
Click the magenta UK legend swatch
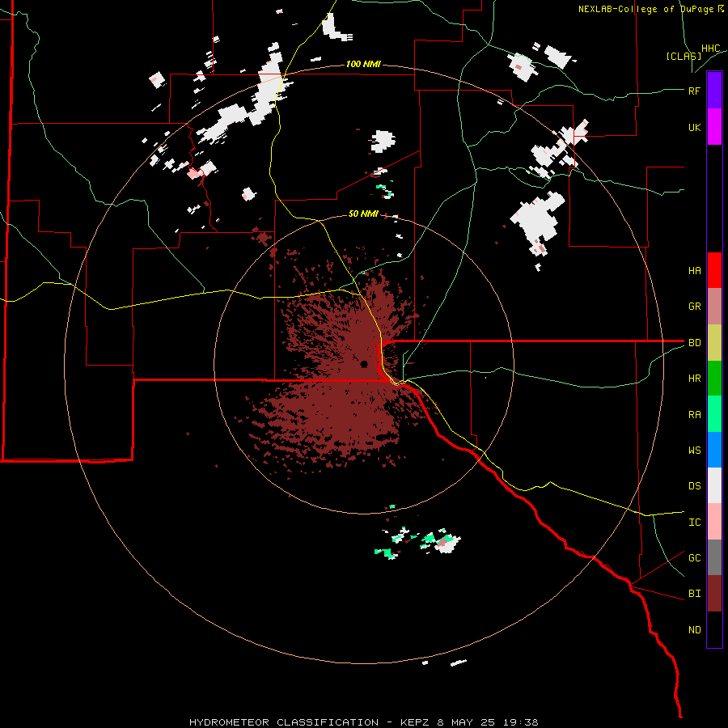714,127
